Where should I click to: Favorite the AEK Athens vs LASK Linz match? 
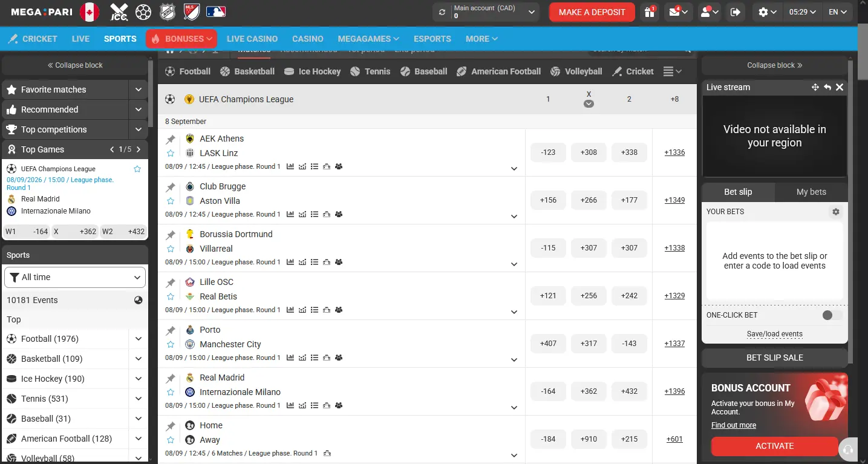(171, 153)
